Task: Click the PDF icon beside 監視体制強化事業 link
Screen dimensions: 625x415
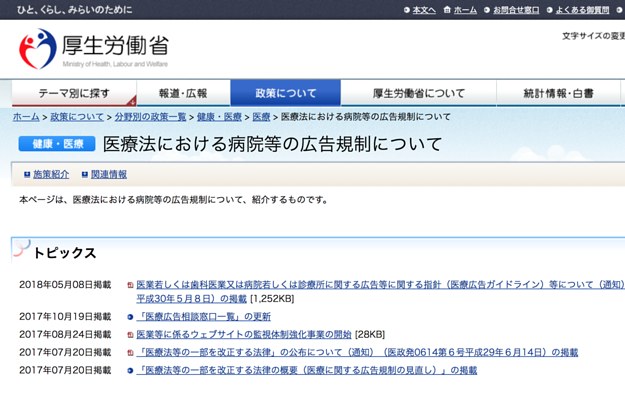Action: pyautogui.click(x=130, y=334)
